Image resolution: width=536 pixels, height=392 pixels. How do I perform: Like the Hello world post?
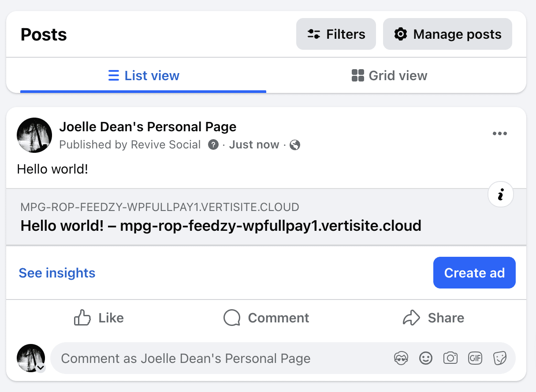click(99, 318)
